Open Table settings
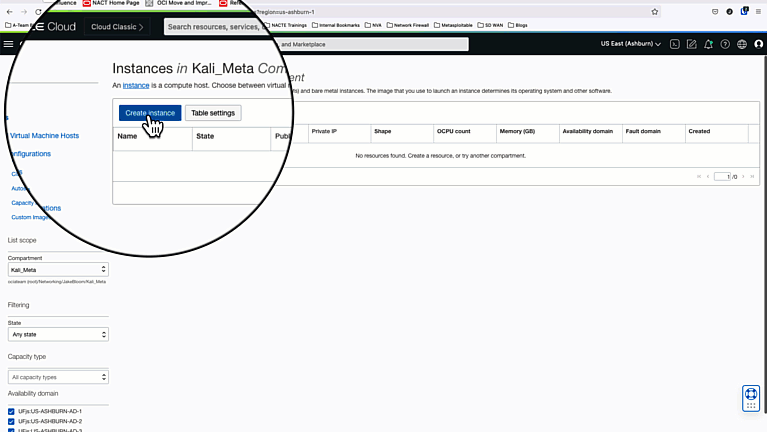767x432 pixels. (x=213, y=113)
